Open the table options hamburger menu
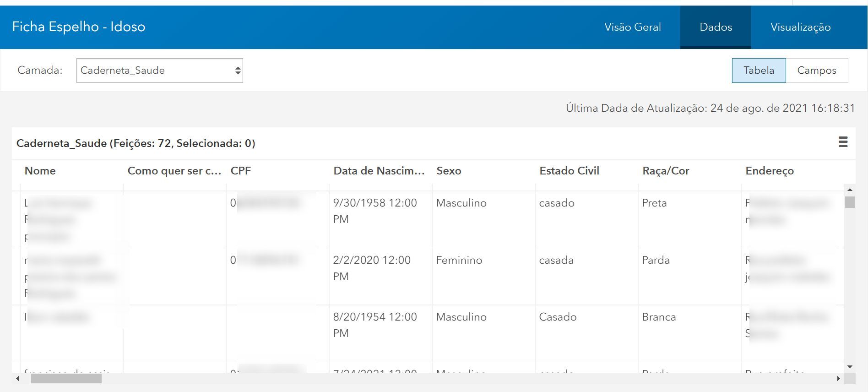 click(843, 142)
